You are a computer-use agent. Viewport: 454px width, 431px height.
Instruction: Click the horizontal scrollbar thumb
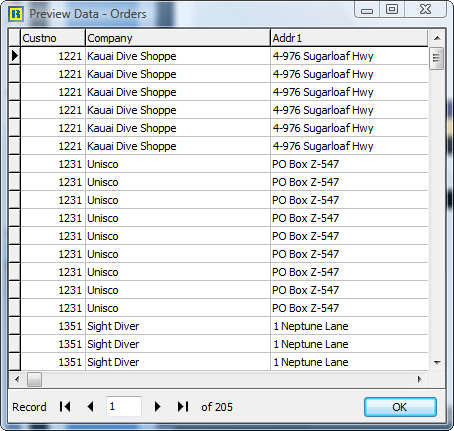pyautogui.click(x=34, y=379)
